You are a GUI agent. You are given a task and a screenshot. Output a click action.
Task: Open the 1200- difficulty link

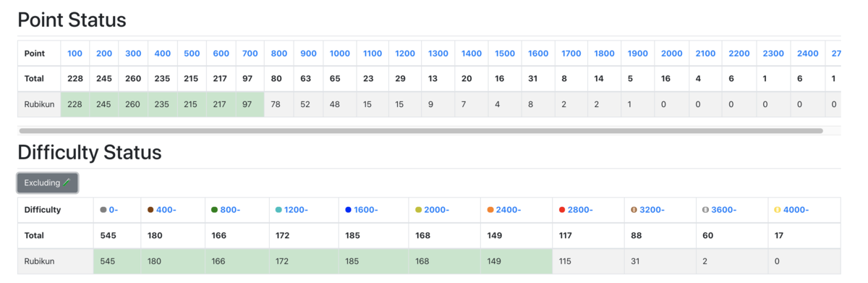coord(297,210)
